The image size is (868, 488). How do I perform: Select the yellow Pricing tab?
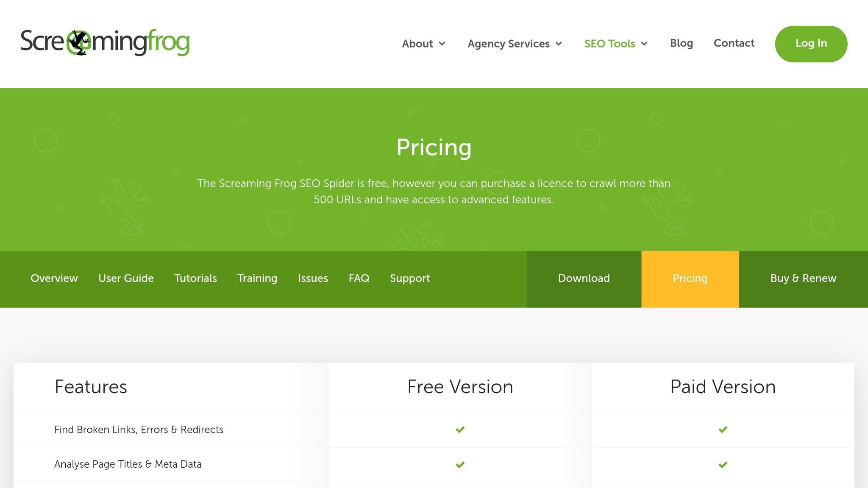pyautogui.click(x=690, y=279)
